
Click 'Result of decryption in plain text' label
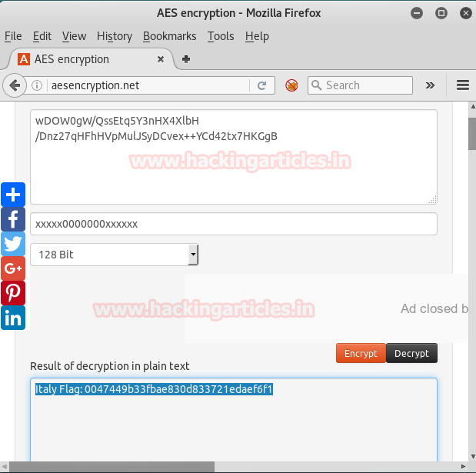pyautogui.click(x=110, y=366)
